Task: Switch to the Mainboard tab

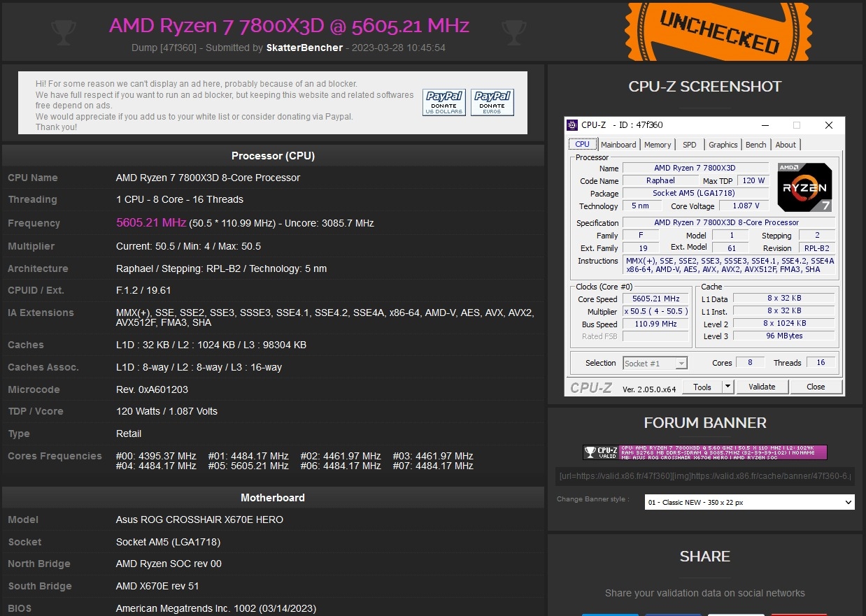Action: tap(618, 145)
